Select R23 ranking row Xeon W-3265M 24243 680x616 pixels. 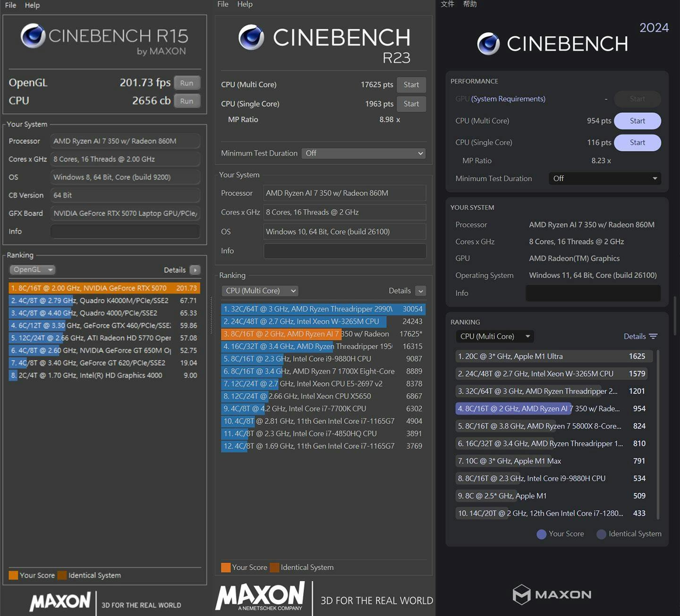[323, 321]
